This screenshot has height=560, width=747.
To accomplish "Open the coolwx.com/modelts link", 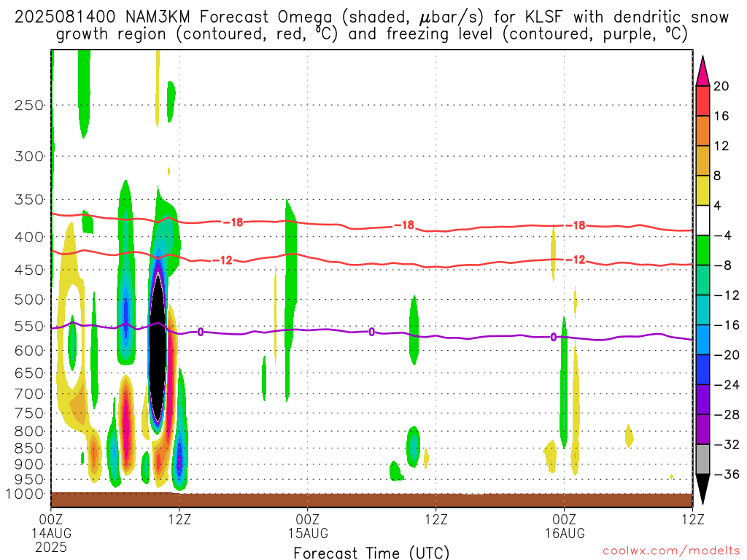I will pos(671,551).
